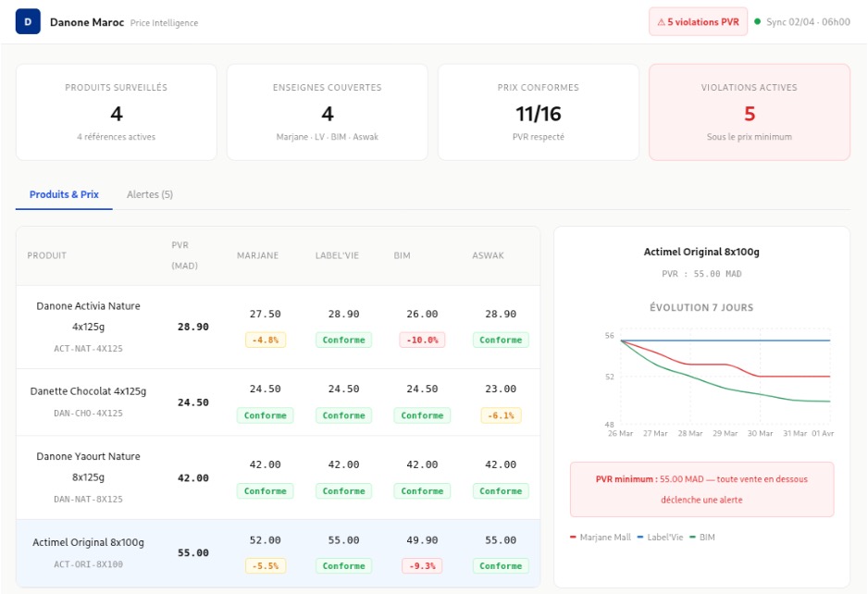Click the -5.5% Marjane badge for Actimel
This screenshot has height=594, width=868.
coord(266,565)
